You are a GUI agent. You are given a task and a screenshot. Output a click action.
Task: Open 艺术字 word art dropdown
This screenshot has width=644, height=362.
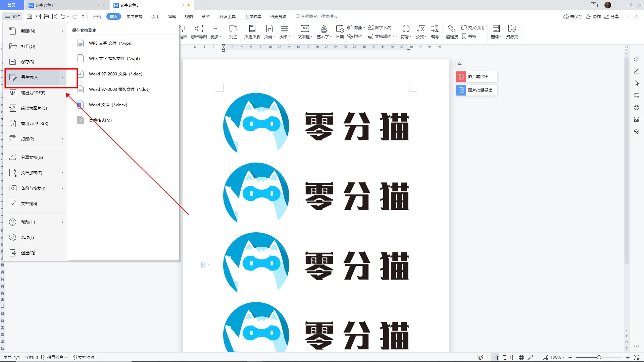(324, 37)
